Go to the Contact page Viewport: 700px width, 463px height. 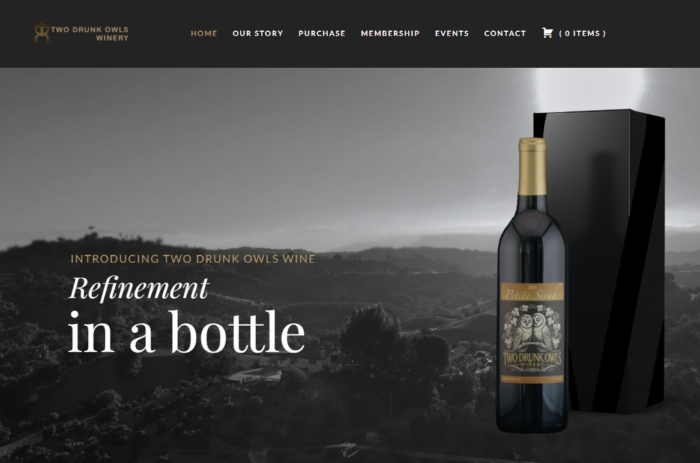505,33
